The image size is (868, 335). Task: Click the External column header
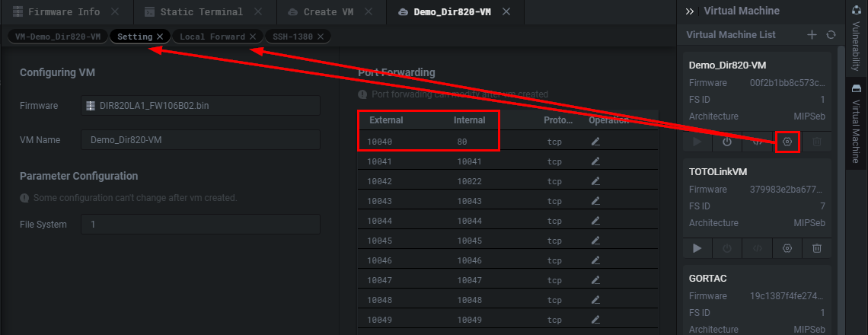coord(386,120)
